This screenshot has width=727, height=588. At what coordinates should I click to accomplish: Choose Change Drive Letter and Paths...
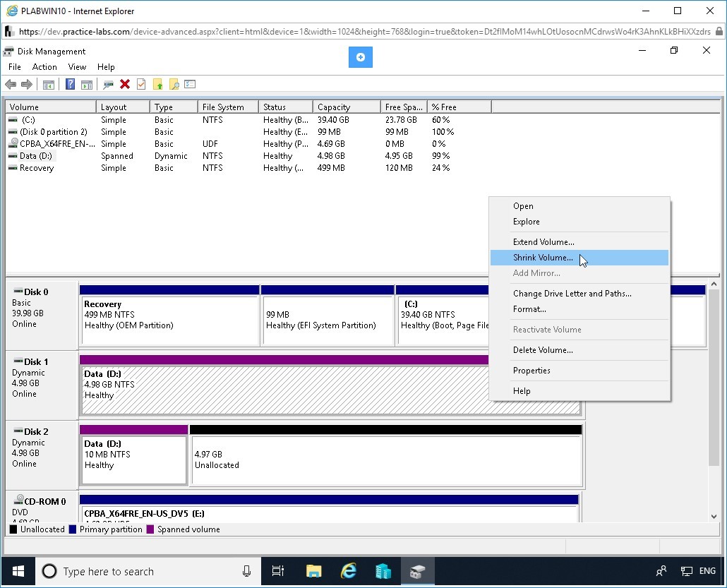coord(579,294)
